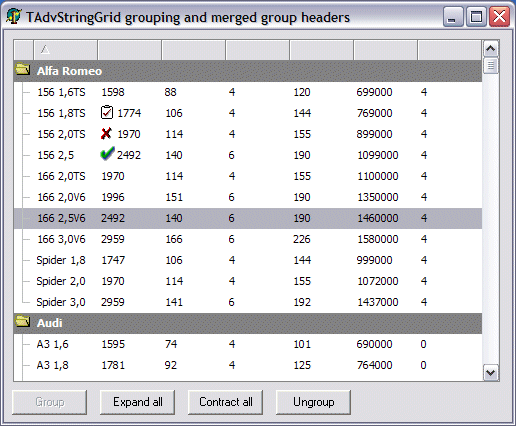Click the scrollbar up arrow
The height and width of the screenshot is (426, 516).
[x=491, y=49]
